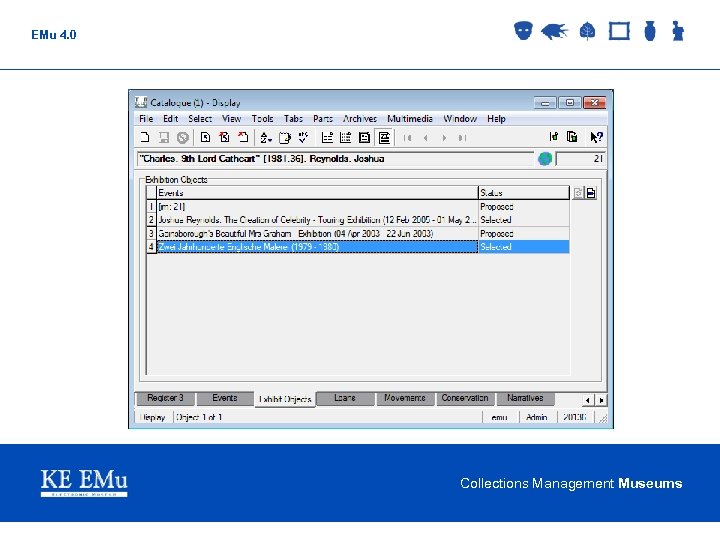This screenshot has height=540, width=720.
Task: Switch to the Events tab
Action: coord(225,398)
